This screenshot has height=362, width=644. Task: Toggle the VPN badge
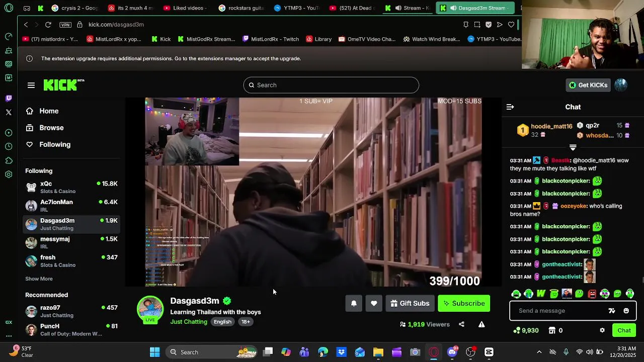(x=65, y=25)
